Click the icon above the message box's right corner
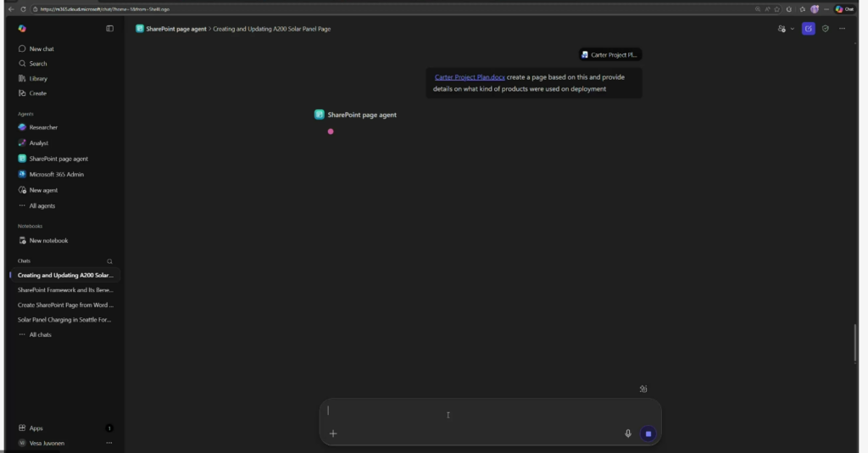Screen dimensions: 868x453 (x=643, y=389)
